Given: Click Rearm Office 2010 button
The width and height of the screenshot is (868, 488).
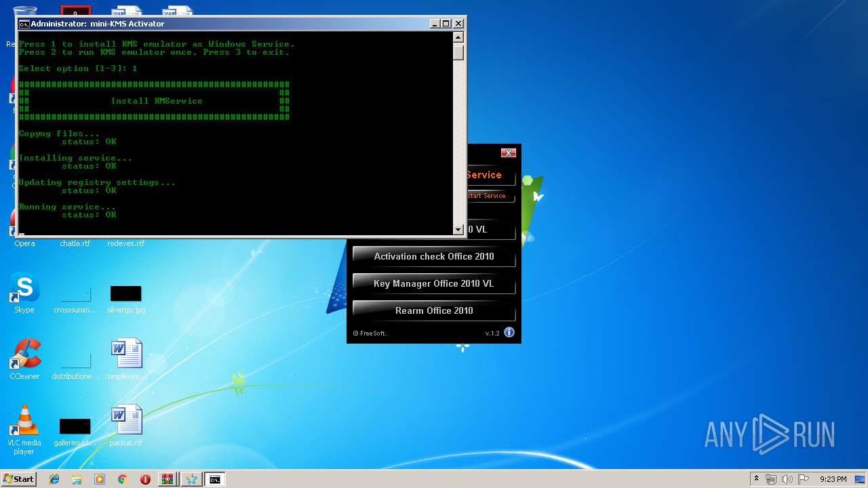Looking at the screenshot, I should [x=434, y=311].
